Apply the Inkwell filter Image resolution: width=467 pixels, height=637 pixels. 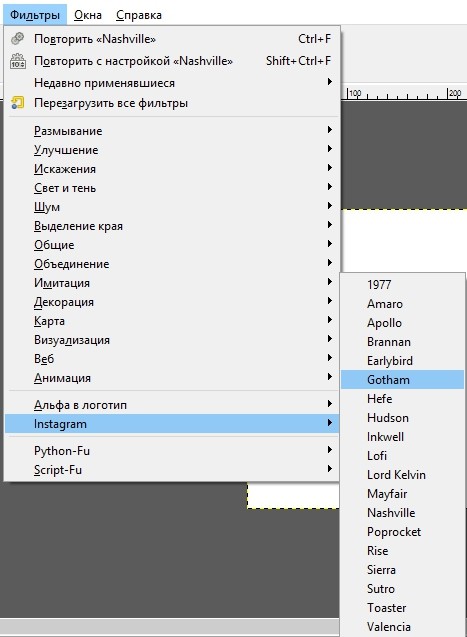coord(402,437)
